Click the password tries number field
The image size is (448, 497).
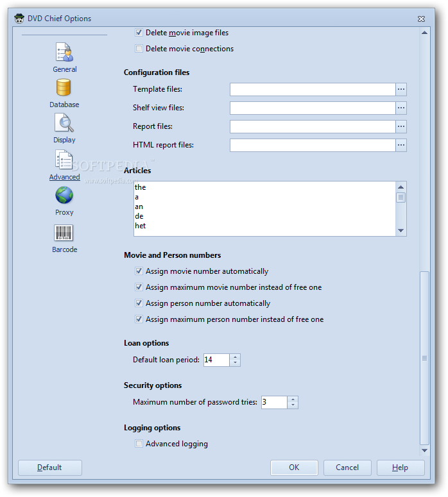point(274,403)
